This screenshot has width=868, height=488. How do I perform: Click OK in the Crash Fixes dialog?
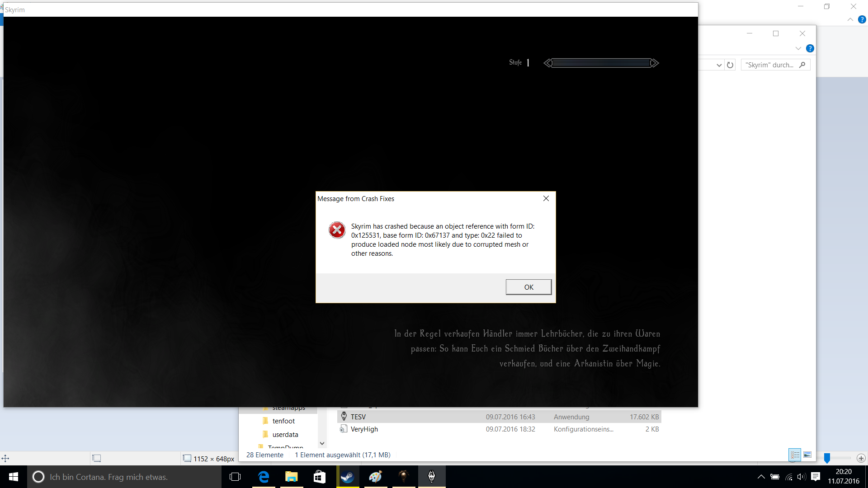tap(528, 287)
